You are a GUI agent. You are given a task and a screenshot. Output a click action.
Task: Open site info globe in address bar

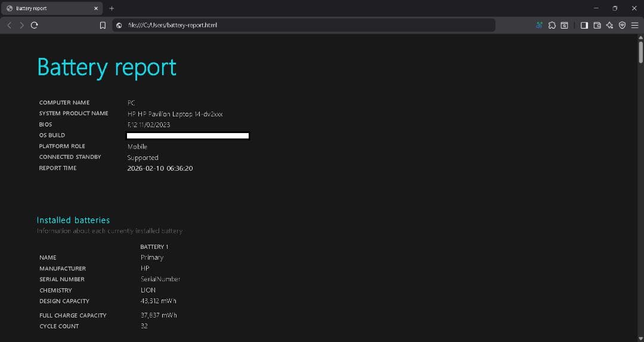119,25
